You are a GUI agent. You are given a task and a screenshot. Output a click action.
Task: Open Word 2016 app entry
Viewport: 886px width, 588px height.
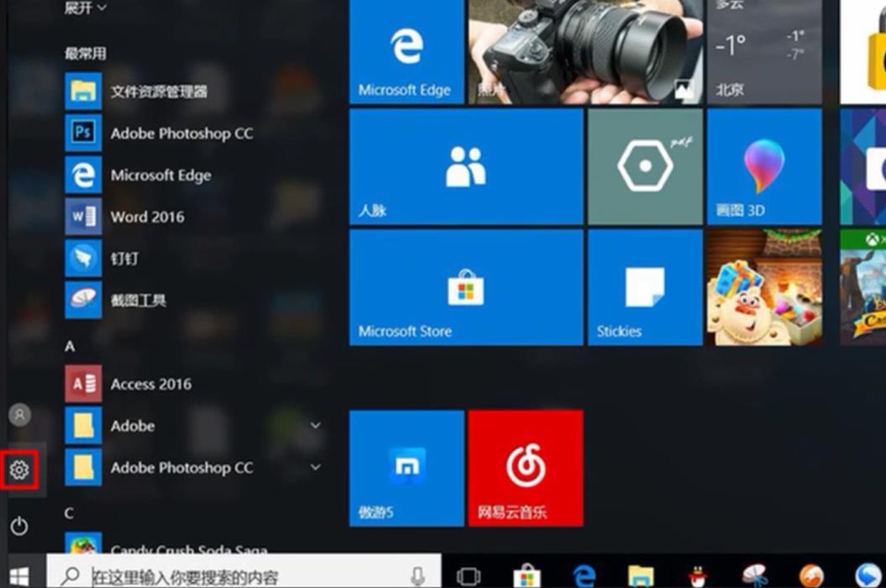pos(125,217)
